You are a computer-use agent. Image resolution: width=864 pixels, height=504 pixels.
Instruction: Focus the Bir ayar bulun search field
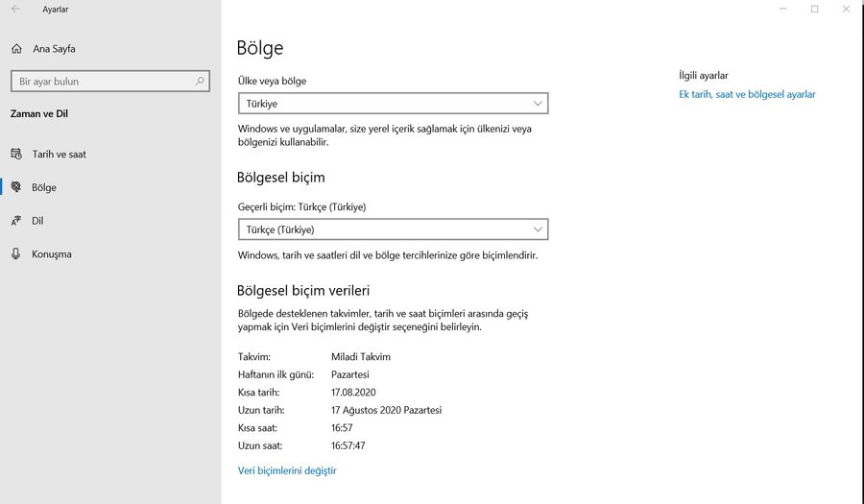(x=101, y=82)
